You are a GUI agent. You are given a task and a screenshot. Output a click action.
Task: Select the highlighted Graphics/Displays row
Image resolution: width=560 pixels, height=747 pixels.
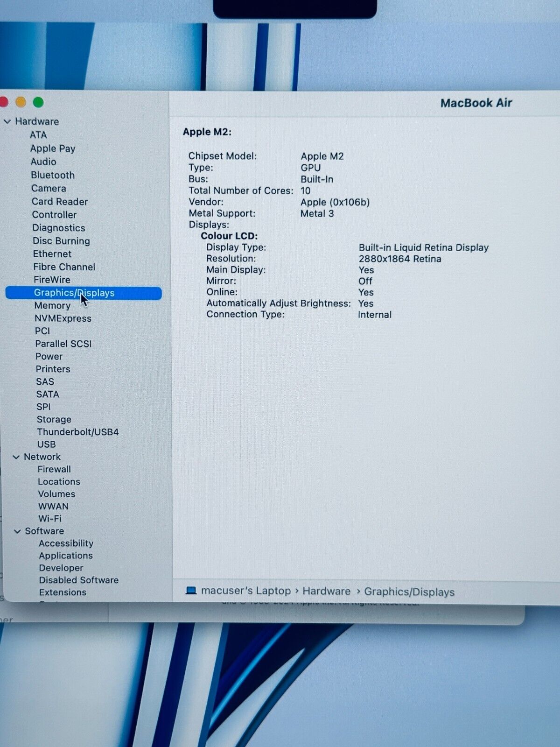click(84, 293)
